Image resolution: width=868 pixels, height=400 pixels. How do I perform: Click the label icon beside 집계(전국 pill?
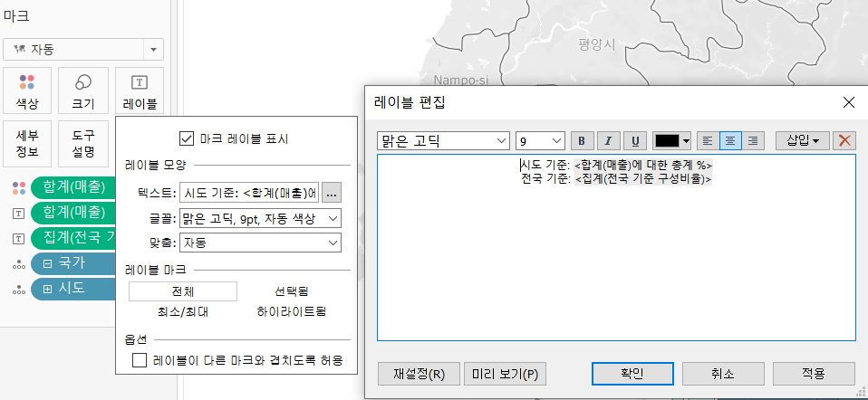pos(19,238)
